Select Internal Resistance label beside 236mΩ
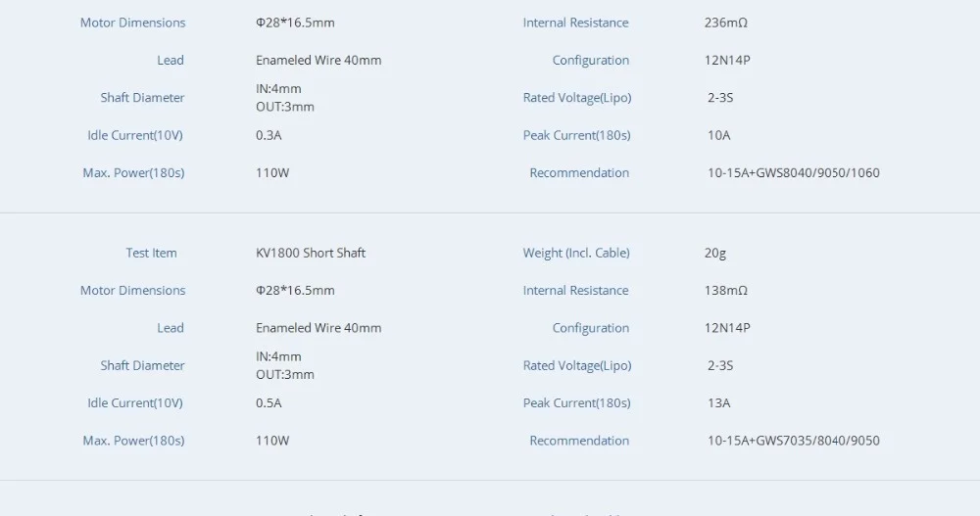 tap(575, 23)
